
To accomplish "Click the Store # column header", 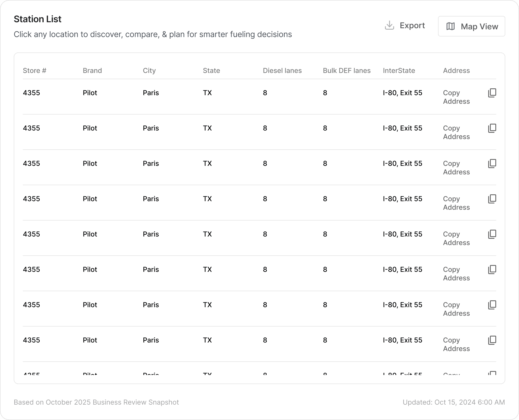I will (35, 71).
